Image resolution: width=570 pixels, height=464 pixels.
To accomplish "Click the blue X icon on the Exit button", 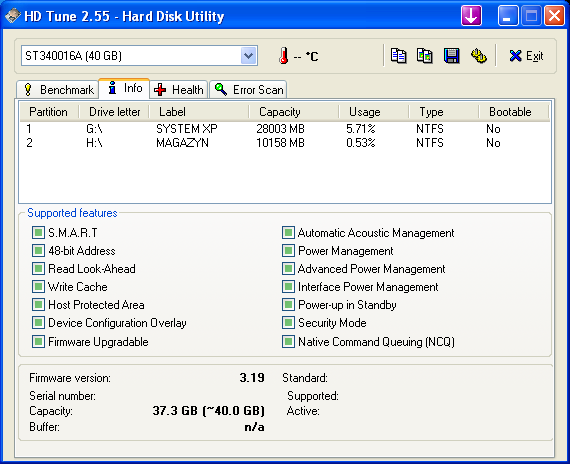I will click(x=515, y=56).
